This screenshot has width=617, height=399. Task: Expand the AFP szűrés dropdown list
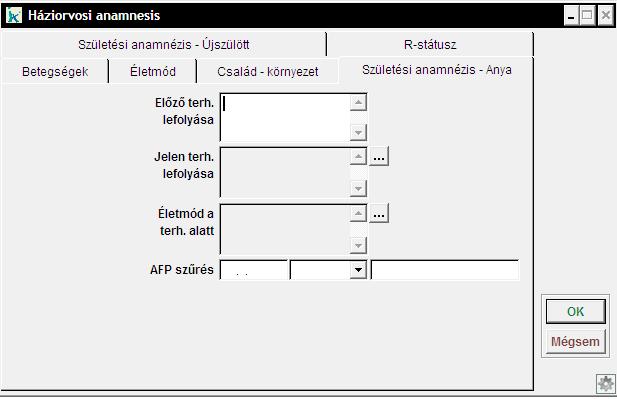pyautogui.click(x=358, y=270)
